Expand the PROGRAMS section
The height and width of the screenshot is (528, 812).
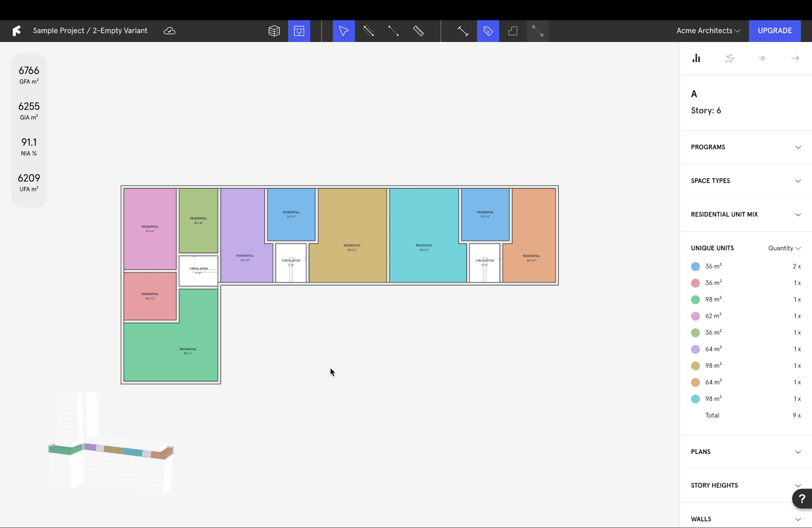click(x=746, y=147)
